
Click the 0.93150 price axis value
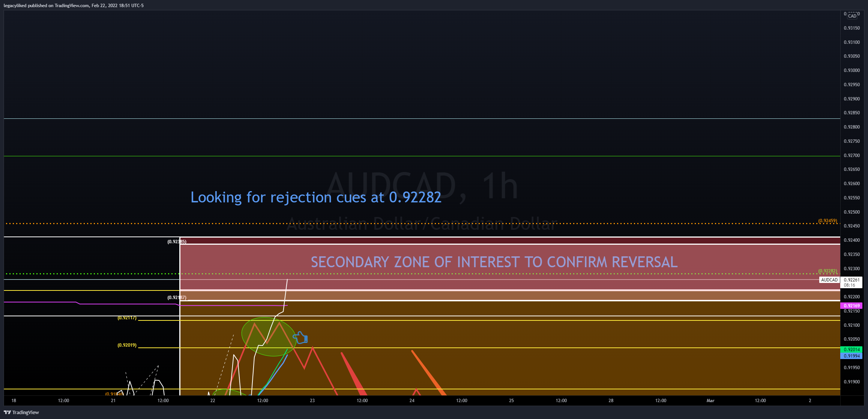(x=851, y=28)
